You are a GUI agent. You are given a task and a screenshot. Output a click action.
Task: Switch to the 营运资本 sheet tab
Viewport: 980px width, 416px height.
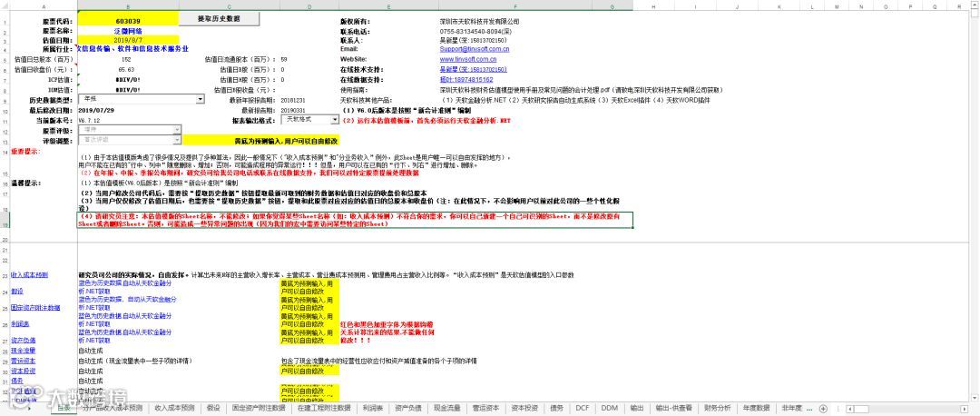click(x=485, y=408)
